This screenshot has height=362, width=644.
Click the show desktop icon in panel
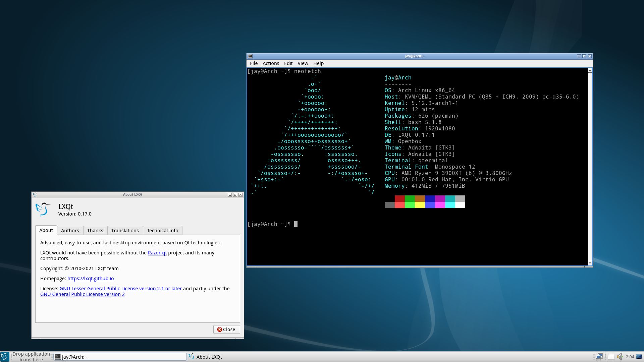point(639,357)
